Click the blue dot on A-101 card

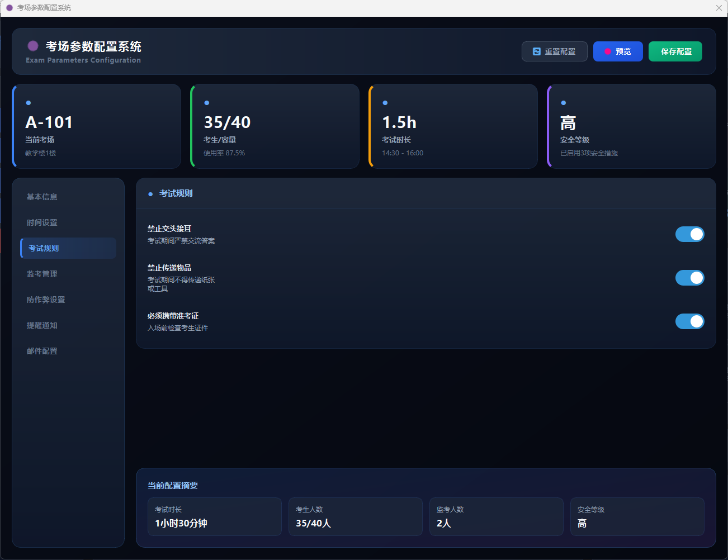pos(29,103)
